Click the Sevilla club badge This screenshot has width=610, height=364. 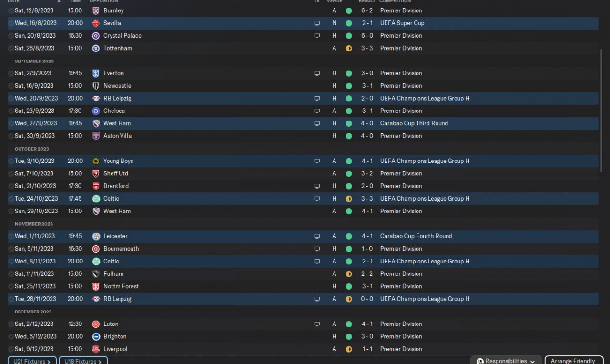click(96, 23)
